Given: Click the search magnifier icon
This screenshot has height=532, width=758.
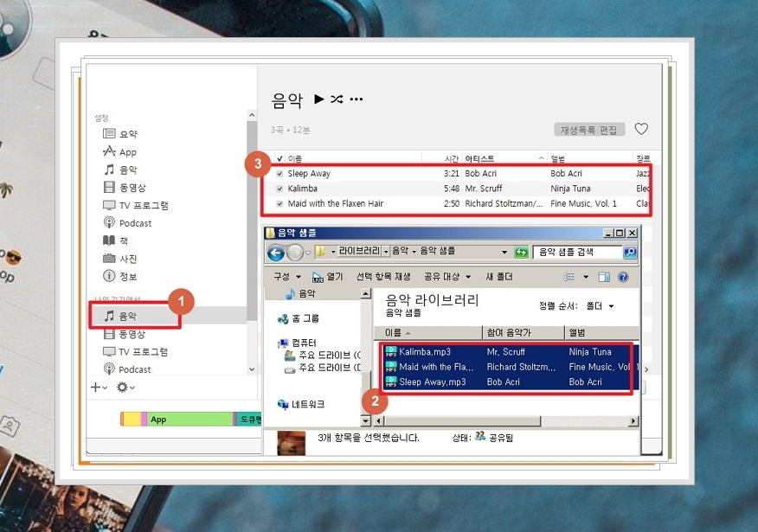Looking at the screenshot, I should click(630, 252).
